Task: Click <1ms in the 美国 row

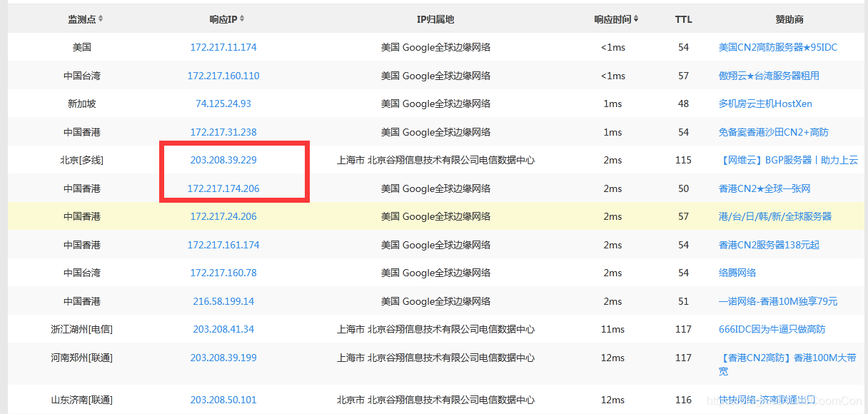Action: (612, 47)
